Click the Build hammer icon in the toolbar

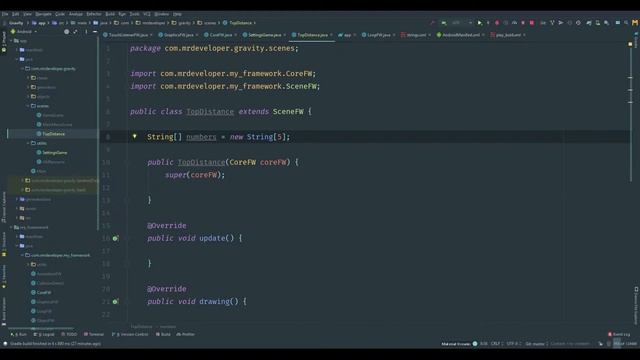tap(433, 23)
